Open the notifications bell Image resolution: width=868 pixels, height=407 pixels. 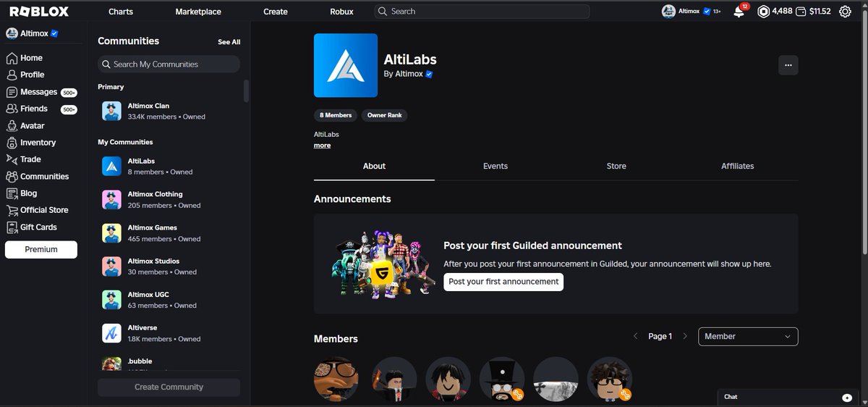point(739,12)
